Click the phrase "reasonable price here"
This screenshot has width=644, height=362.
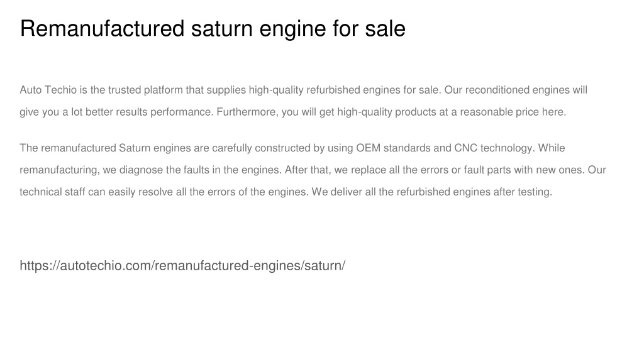tap(513, 112)
